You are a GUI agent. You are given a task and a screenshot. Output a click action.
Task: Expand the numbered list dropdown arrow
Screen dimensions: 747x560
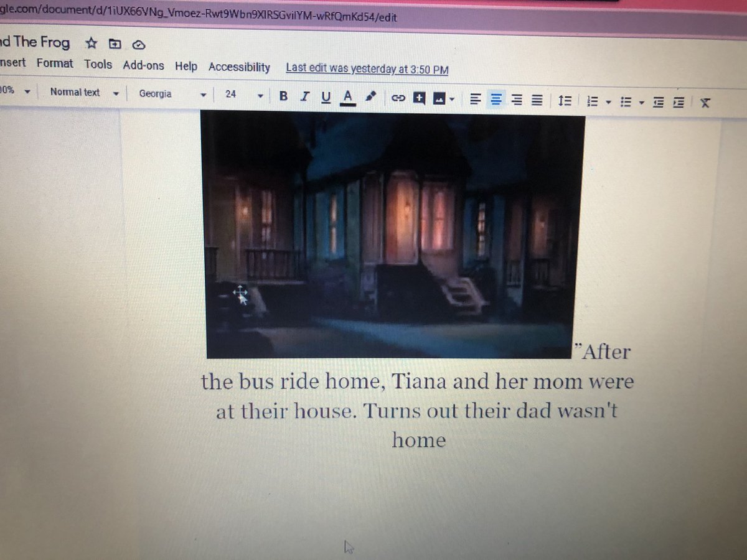[608, 101]
